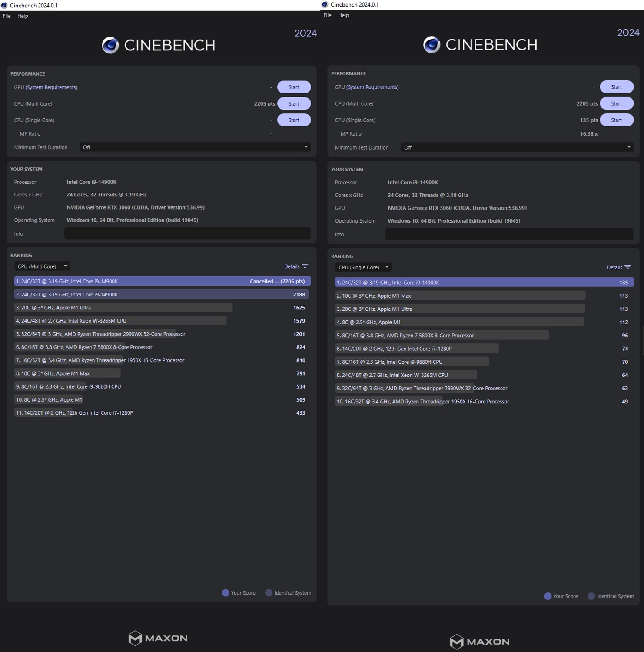Toggle the Your Score legend in the left window
This screenshot has width=644, height=652.
tap(238, 592)
